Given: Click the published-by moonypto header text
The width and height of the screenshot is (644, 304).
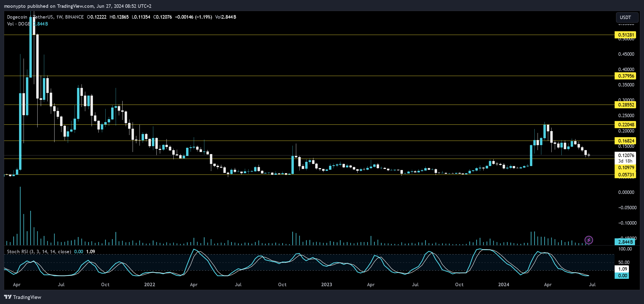Looking at the screenshot, I should pos(78,6).
